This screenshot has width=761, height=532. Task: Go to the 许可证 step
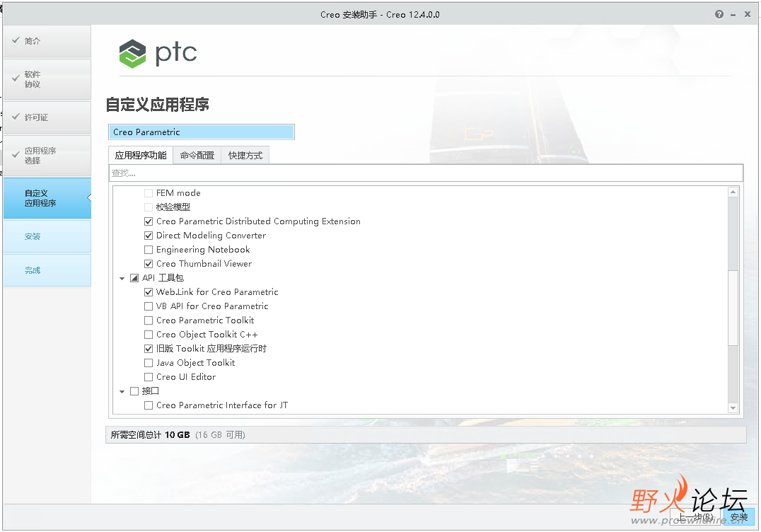click(47, 117)
